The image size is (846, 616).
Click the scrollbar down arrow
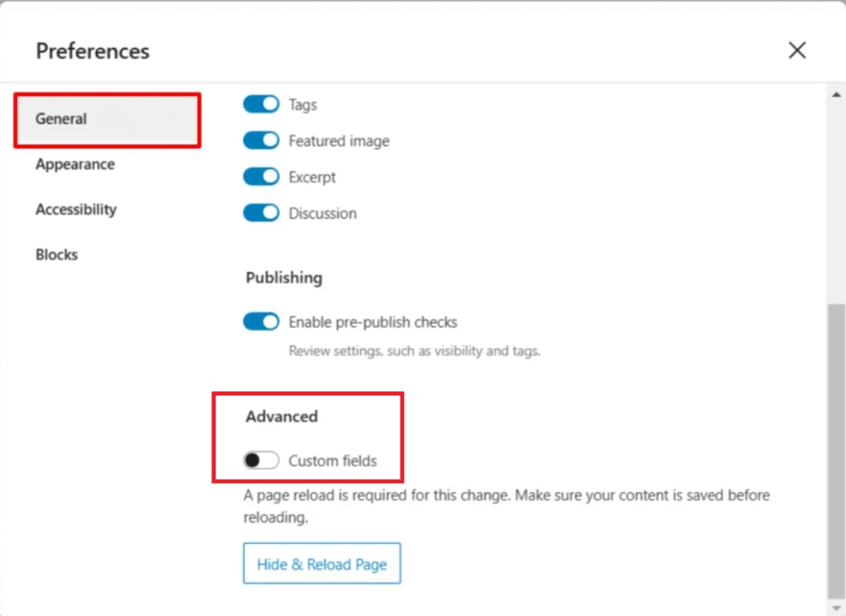tap(836, 609)
